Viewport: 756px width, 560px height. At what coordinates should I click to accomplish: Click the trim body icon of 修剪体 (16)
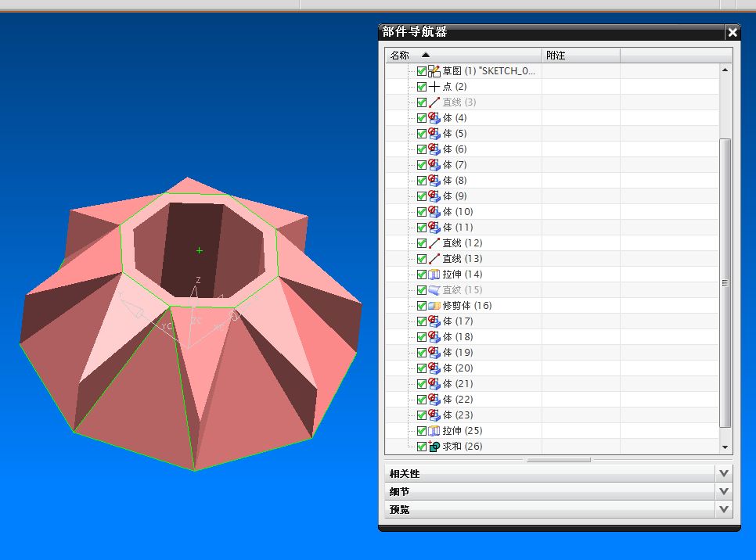(434, 306)
